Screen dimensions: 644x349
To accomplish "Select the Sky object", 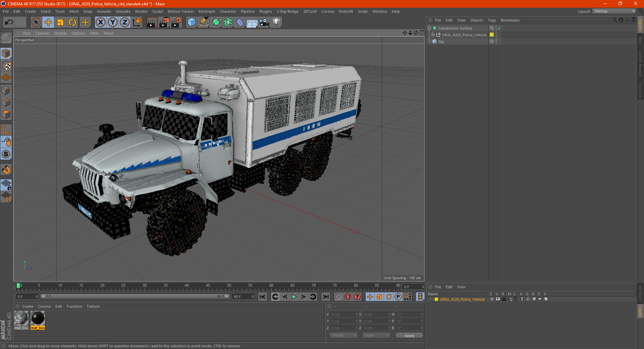I will (441, 42).
